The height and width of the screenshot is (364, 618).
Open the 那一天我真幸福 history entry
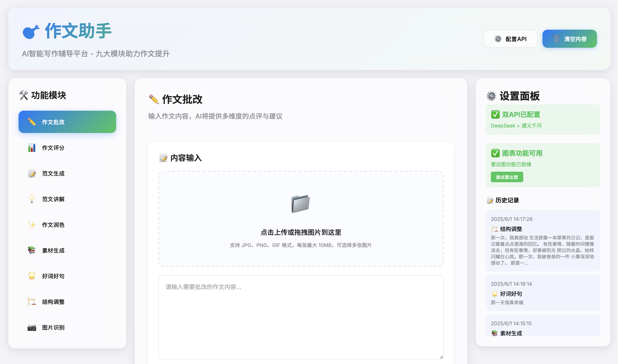[543, 293]
